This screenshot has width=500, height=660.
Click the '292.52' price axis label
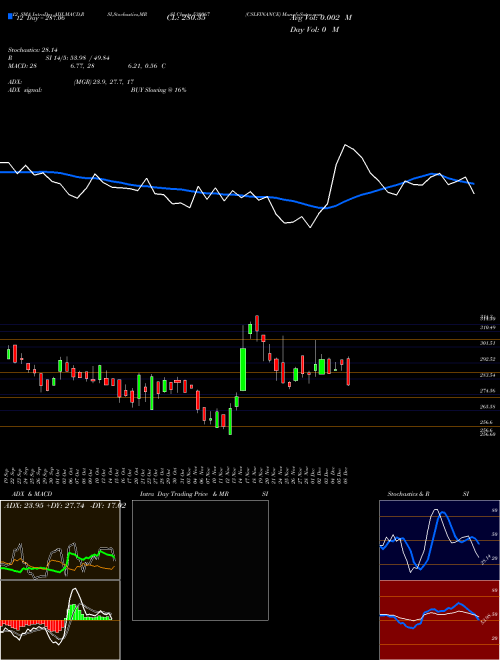488,359
